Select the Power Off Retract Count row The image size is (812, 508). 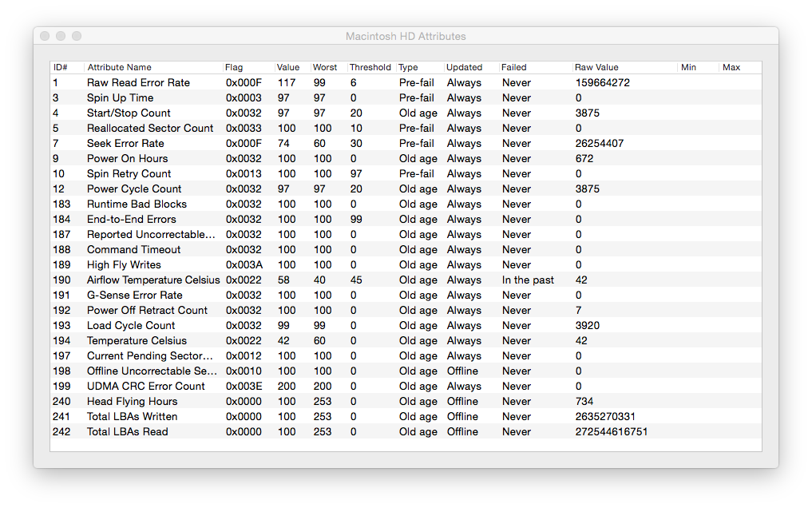click(x=406, y=310)
